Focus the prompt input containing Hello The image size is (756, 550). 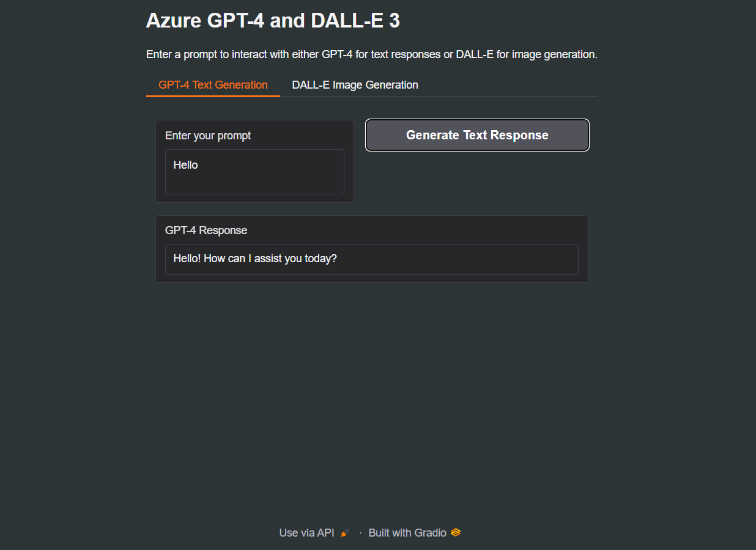click(x=254, y=172)
